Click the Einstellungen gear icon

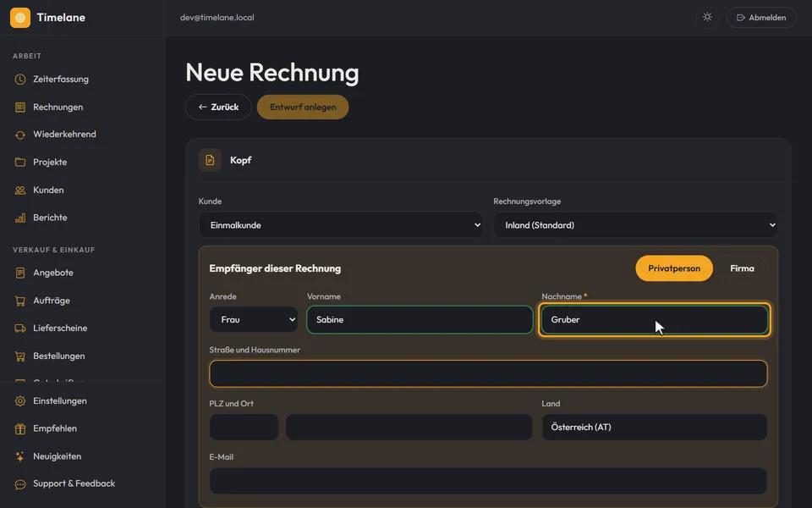[20, 401]
